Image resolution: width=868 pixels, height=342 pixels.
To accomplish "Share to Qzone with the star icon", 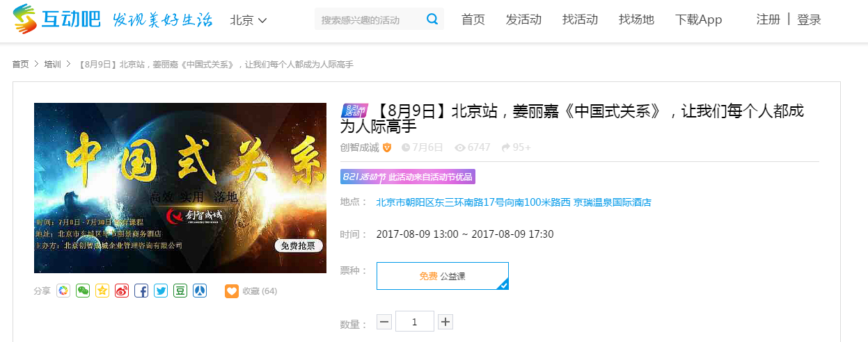I will 102,291.
